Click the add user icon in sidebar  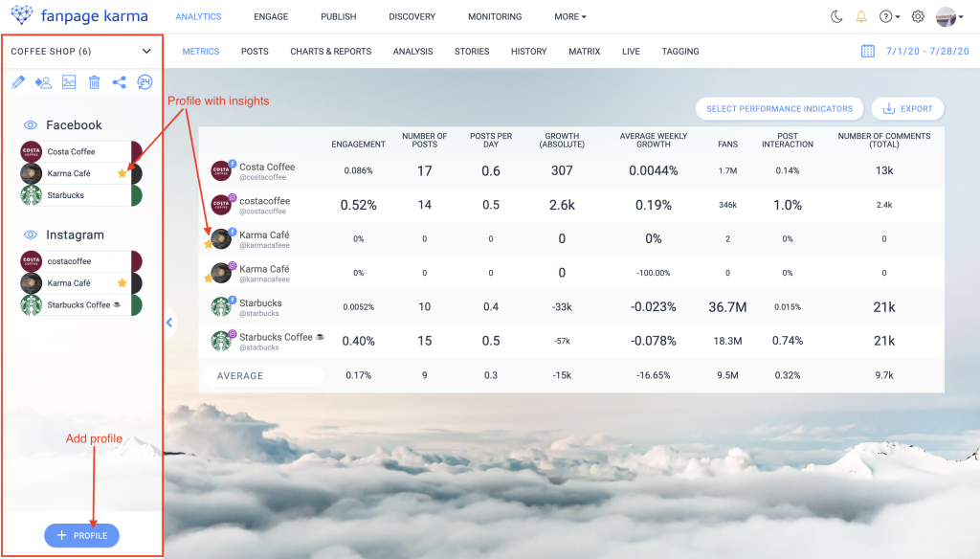(43, 82)
